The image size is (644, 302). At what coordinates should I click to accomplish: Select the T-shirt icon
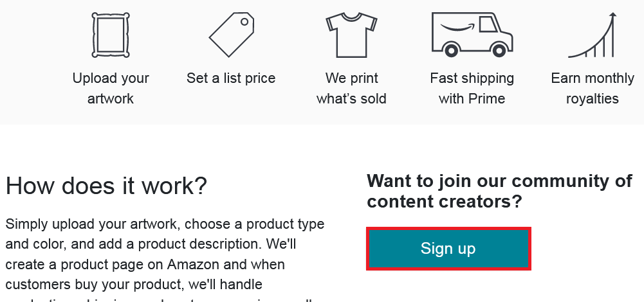tap(351, 35)
